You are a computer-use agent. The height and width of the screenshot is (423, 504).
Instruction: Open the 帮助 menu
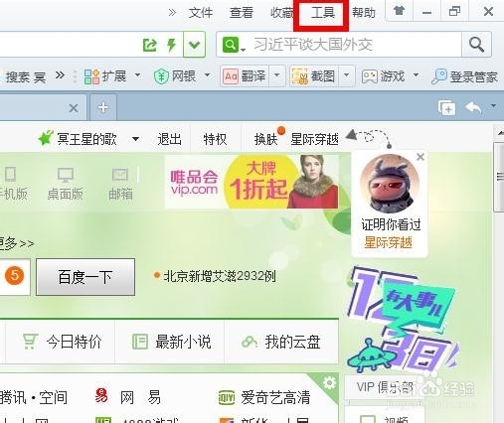pyautogui.click(x=364, y=13)
